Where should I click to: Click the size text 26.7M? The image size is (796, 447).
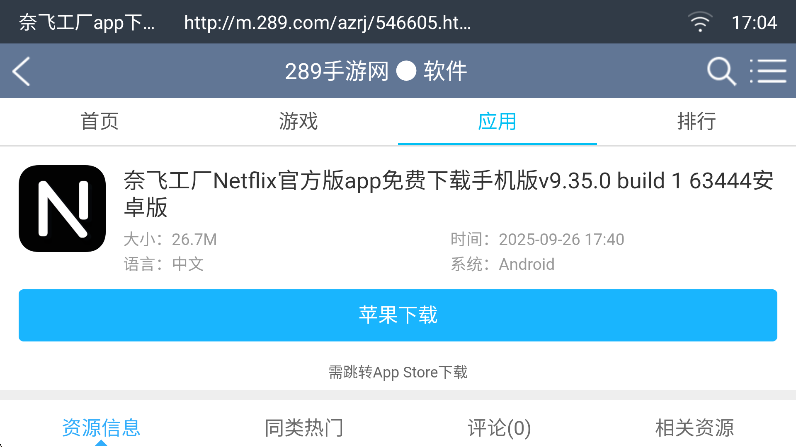[x=194, y=239]
